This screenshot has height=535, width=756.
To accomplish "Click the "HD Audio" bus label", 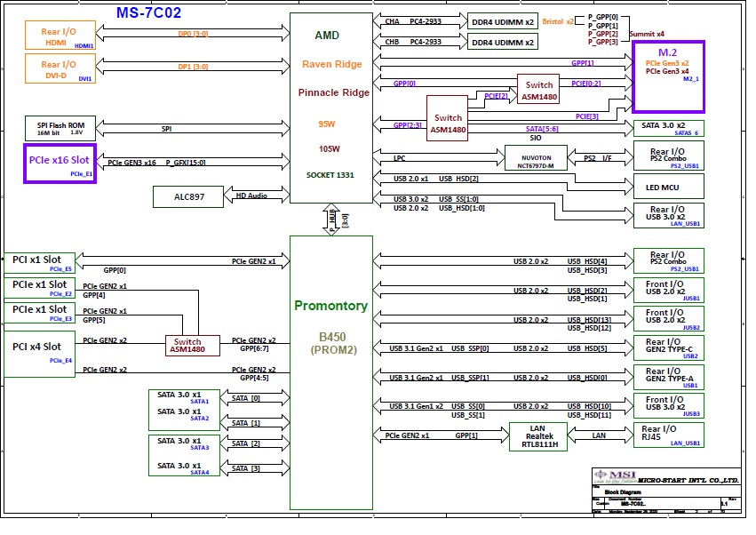I will [251, 196].
